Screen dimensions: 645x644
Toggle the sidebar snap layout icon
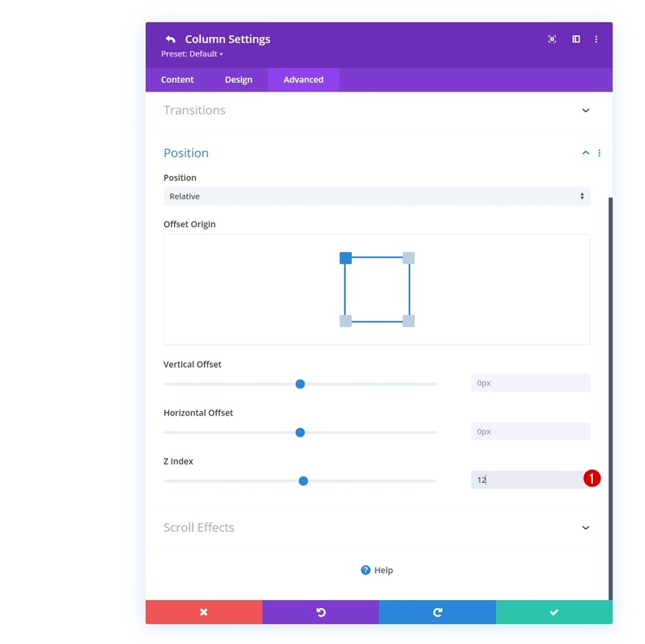tap(576, 39)
